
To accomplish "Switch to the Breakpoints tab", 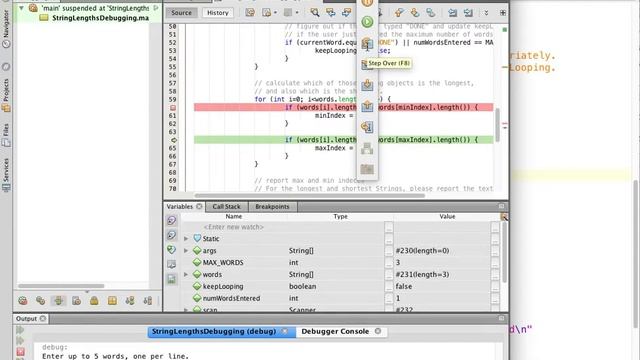I will pyautogui.click(x=272, y=207).
